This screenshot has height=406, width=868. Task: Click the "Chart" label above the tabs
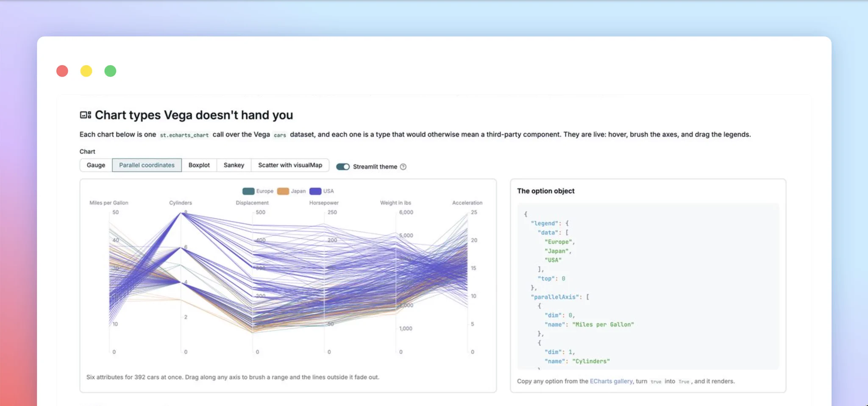[x=87, y=151]
